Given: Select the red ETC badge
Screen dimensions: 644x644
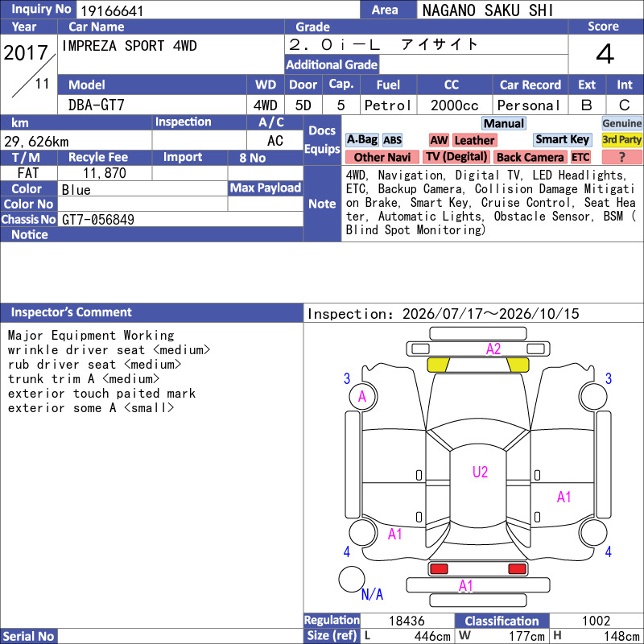Looking at the screenshot, I should click(x=580, y=157).
